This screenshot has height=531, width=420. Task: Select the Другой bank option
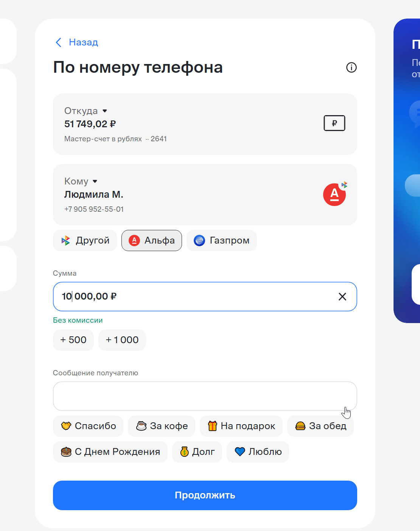point(85,241)
